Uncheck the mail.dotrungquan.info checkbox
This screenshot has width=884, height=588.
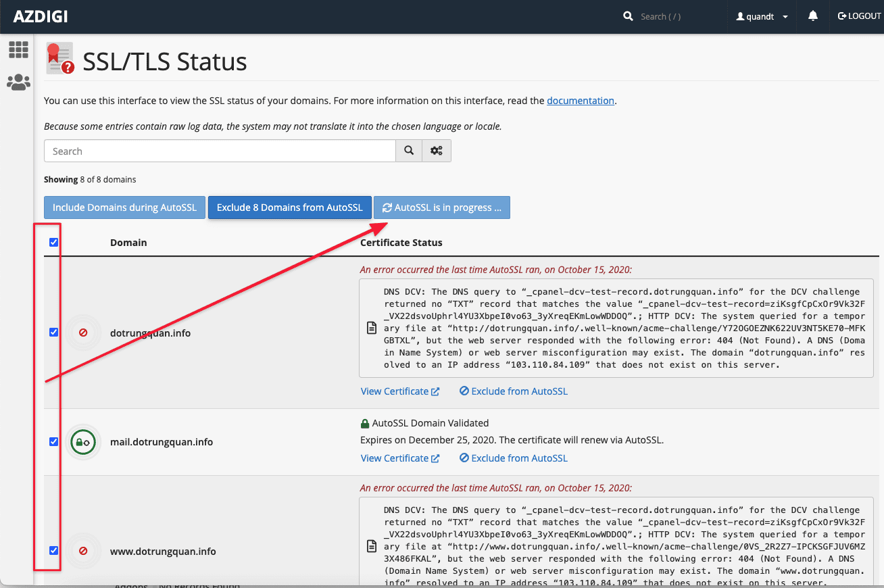click(x=54, y=442)
